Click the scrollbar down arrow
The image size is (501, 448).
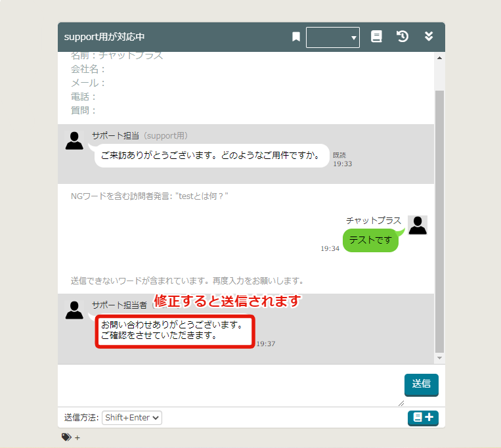[439, 358]
